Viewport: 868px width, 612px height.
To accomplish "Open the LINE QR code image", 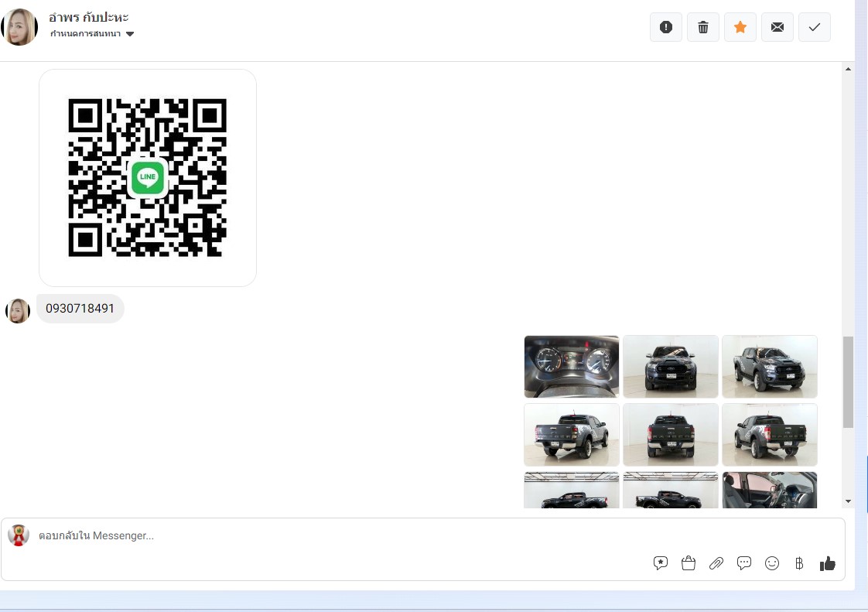I will 148,178.
